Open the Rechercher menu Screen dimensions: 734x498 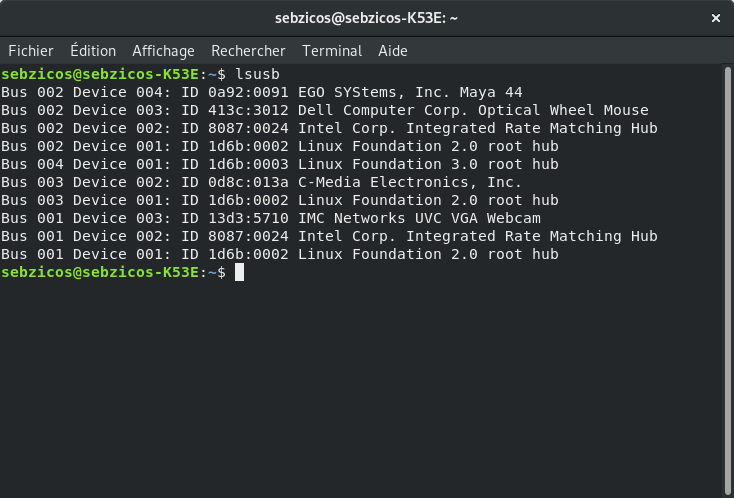pos(248,50)
